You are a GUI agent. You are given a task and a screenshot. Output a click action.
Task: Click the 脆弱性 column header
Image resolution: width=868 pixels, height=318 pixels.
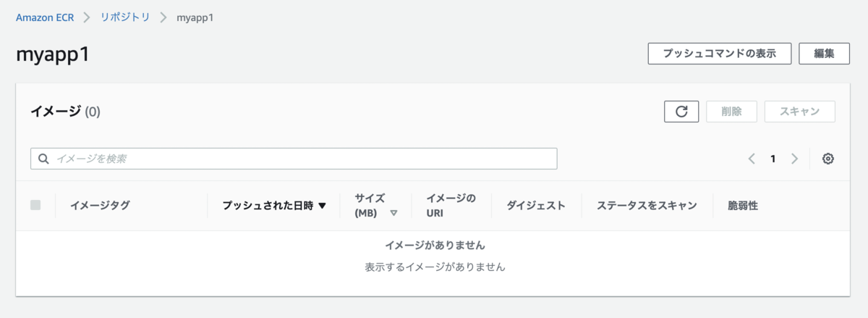point(743,206)
